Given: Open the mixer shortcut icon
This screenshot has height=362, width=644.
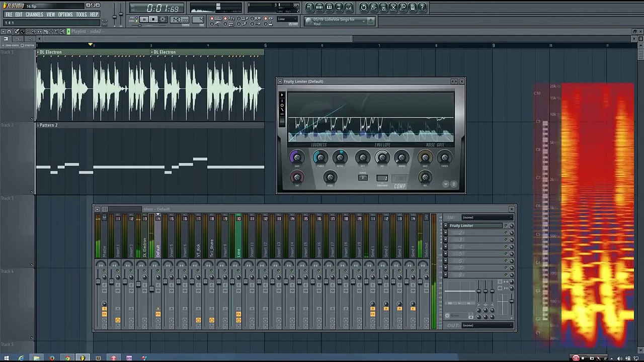Looking at the screenshot, I should coord(349,8).
